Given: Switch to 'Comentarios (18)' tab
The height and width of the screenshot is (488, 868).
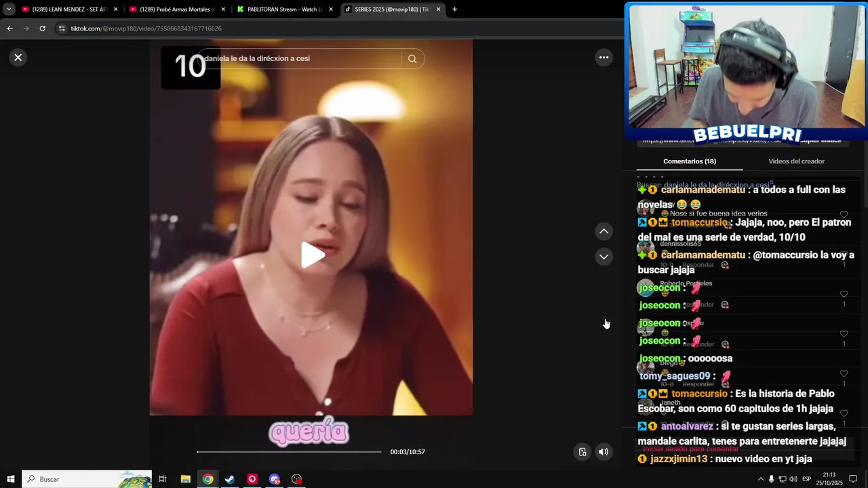Looking at the screenshot, I should click(x=690, y=161).
